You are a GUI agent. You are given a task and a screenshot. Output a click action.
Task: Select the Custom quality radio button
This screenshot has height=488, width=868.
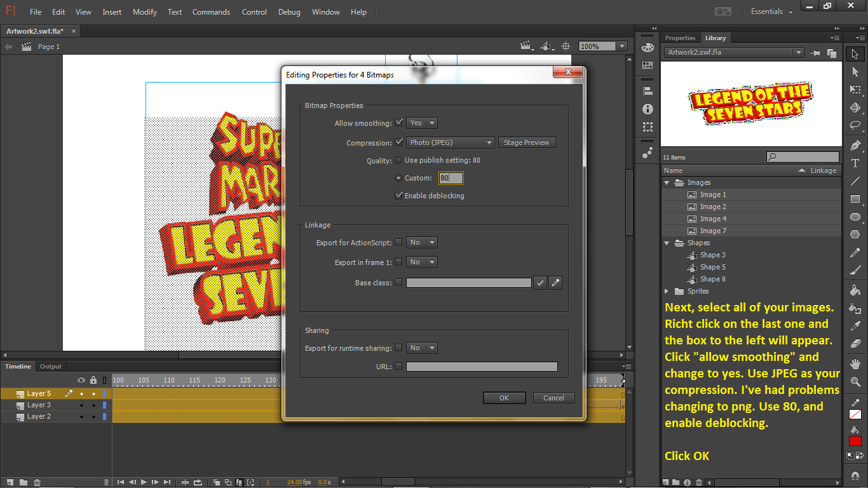coord(399,179)
